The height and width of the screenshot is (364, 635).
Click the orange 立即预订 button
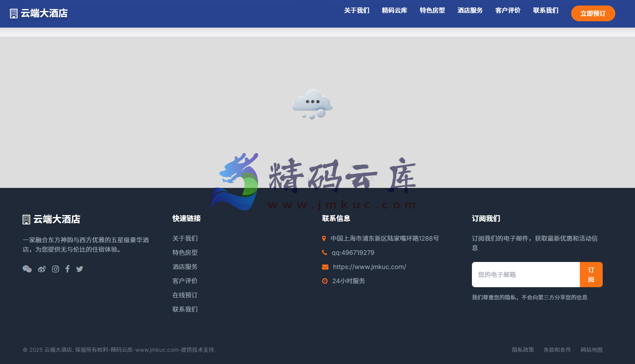593,13
